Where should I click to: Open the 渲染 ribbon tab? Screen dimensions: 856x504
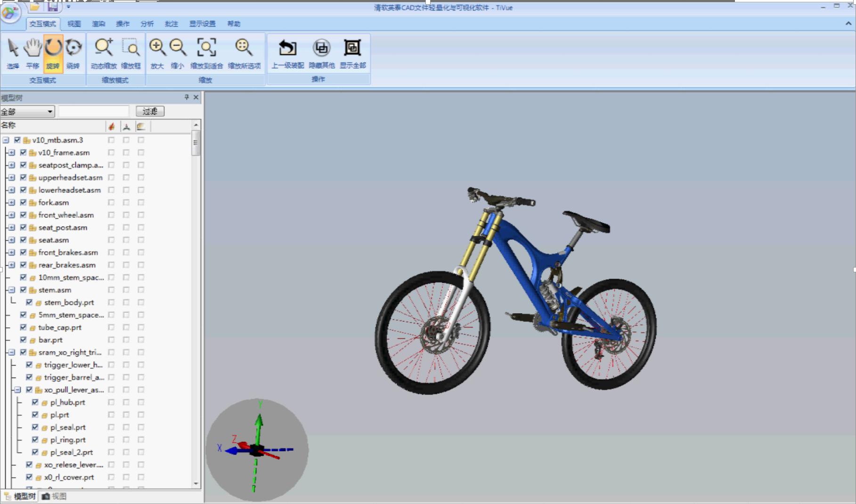pos(98,24)
